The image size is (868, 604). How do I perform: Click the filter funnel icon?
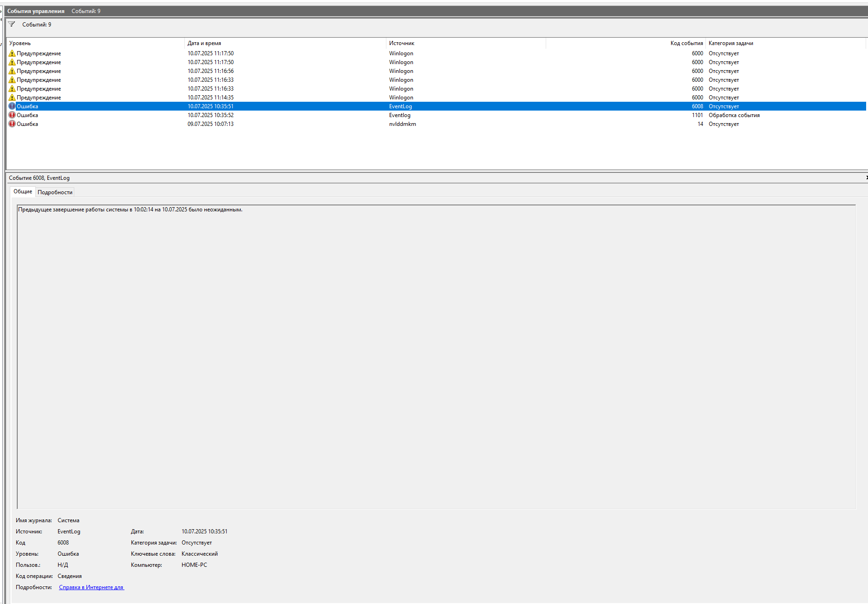tap(12, 24)
